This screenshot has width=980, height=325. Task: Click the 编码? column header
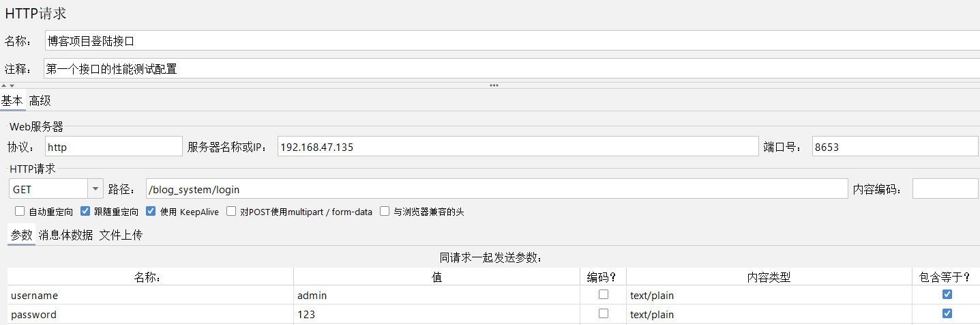pos(603,277)
